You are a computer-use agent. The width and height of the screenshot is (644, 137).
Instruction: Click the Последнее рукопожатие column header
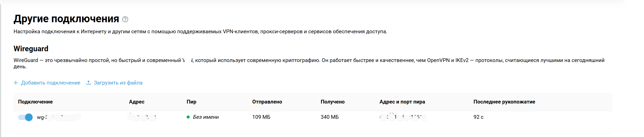[x=504, y=102]
